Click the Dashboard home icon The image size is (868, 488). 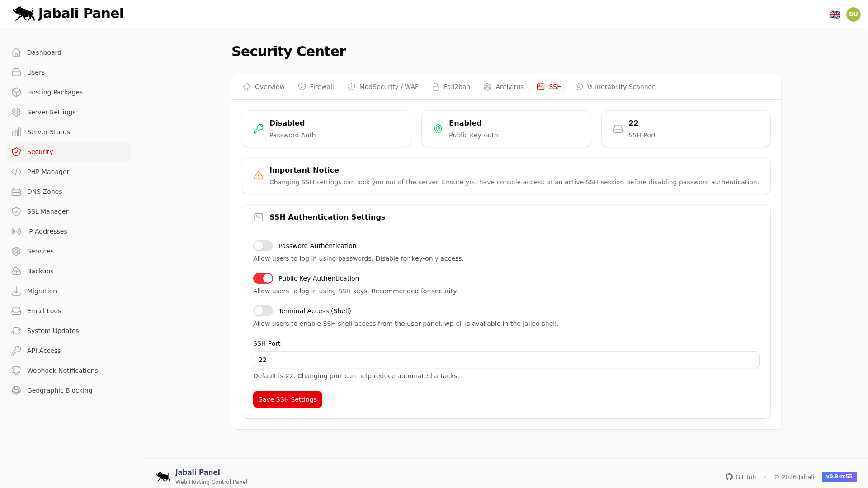tap(16, 52)
